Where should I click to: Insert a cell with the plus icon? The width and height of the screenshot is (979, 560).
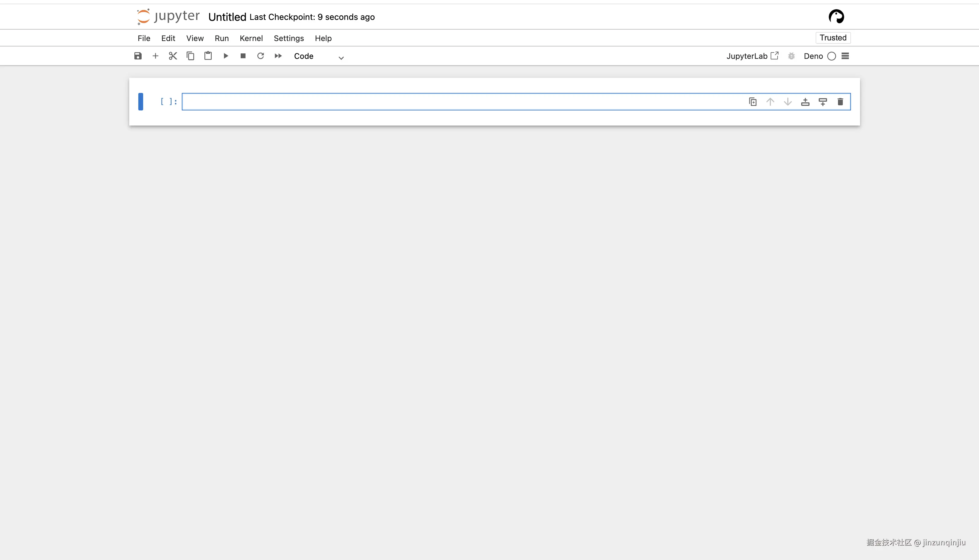pyautogui.click(x=156, y=56)
